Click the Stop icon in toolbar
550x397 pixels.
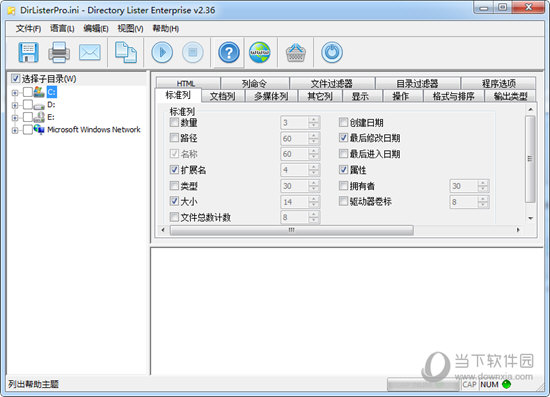click(193, 52)
